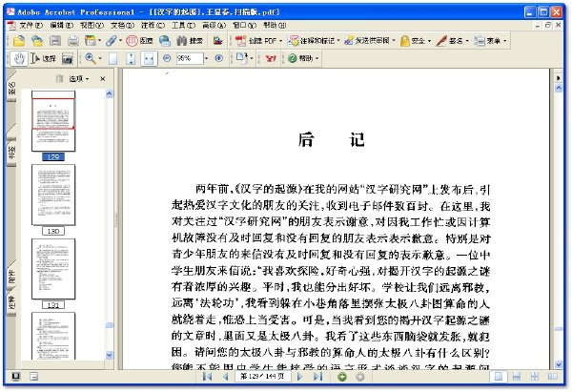This screenshot has width=572, height=392.
Task: Enable Facing pages layout
Action: click(x=553, y=377)
